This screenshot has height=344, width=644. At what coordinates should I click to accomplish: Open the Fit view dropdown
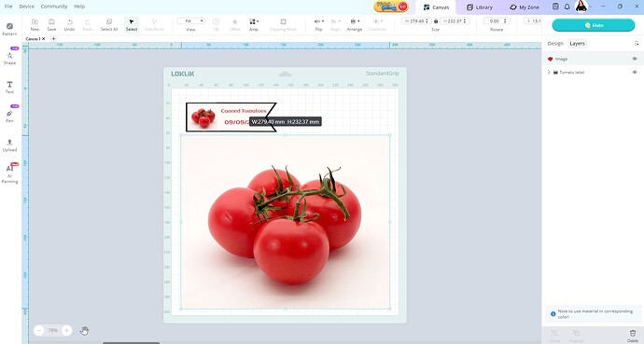tap(190, 21)
